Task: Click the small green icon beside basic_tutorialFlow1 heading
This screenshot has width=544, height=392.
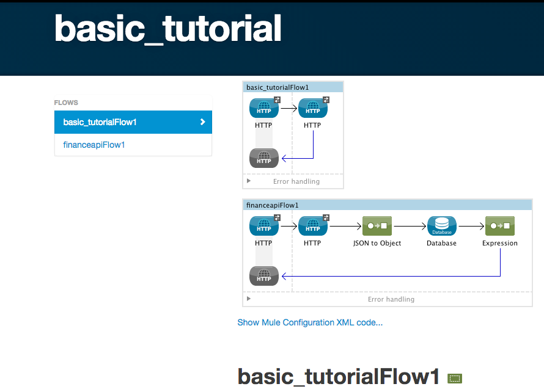Action: (454, 379)
